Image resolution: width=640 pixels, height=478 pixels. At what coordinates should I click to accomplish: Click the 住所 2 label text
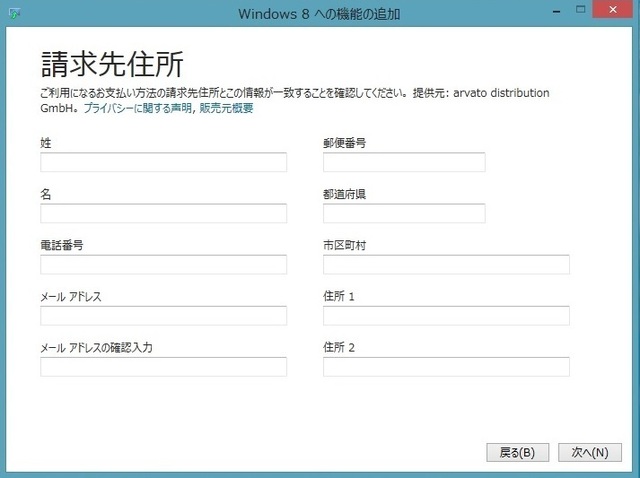[x=339, y=347]
